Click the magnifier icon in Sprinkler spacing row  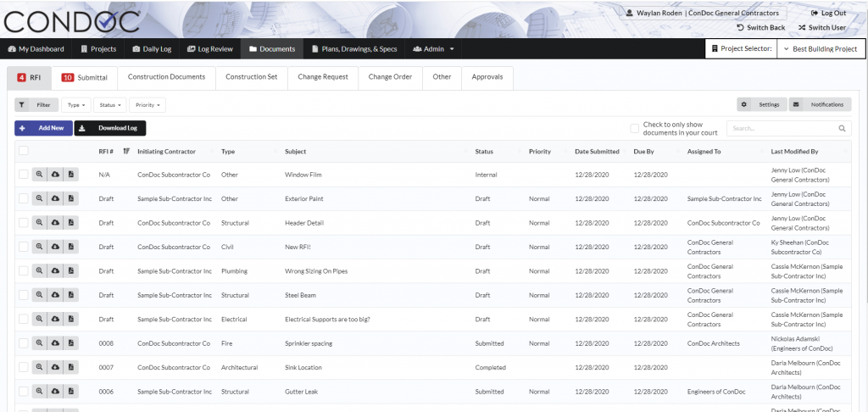[39, 343]
